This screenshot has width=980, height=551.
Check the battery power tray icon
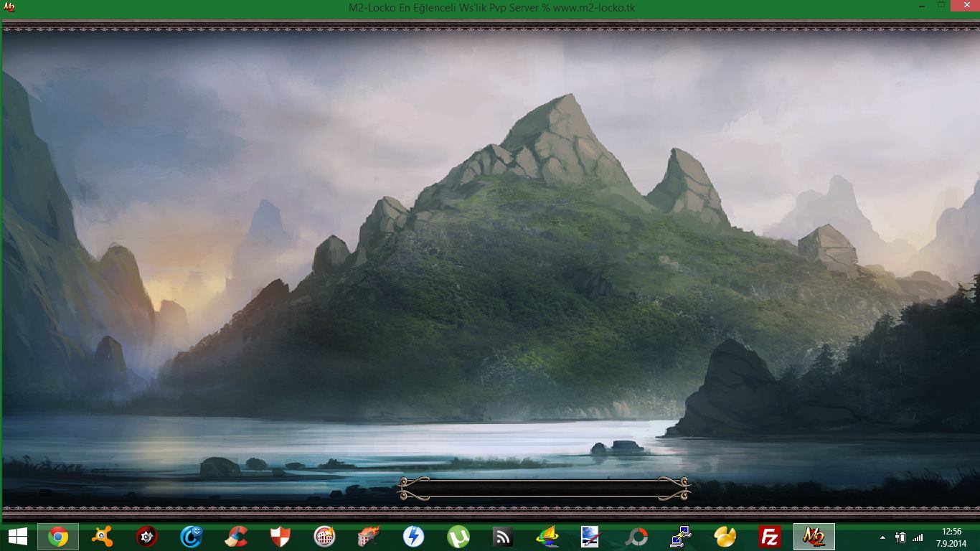coord(900,537)
